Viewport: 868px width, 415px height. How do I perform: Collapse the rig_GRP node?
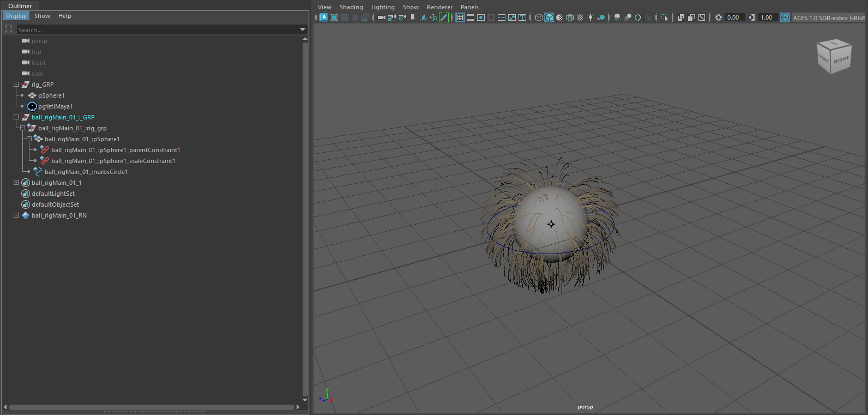(16, 85)
